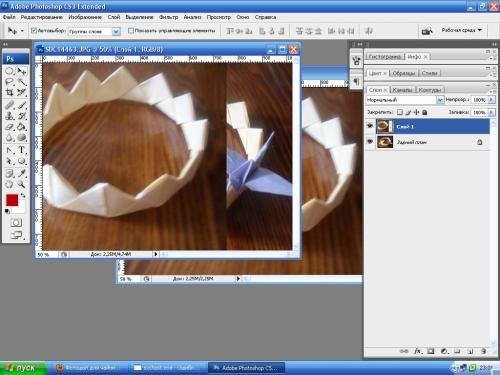Select the Pen tool
This screenshot has height=375, width=500.
click(9, 150)
